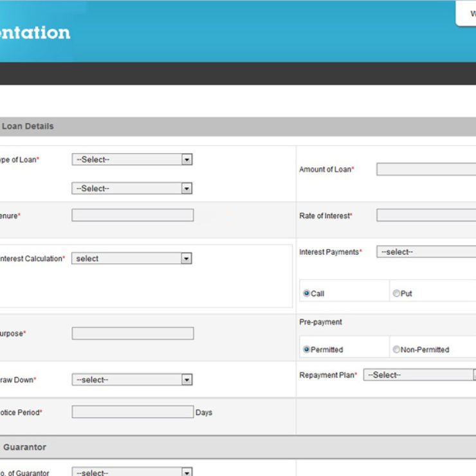
Task: Expand the Repayment Plan dropdown
Action: [419, 375]
